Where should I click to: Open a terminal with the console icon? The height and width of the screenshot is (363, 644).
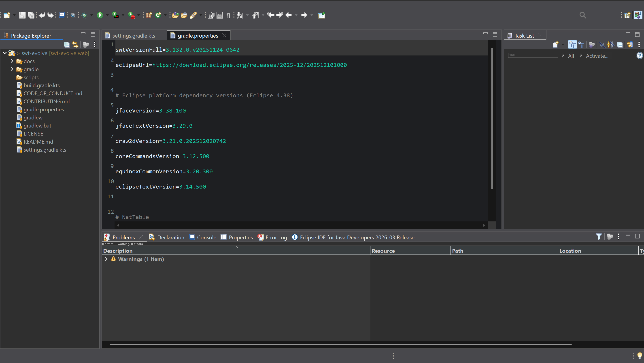[x=62, y=15]
